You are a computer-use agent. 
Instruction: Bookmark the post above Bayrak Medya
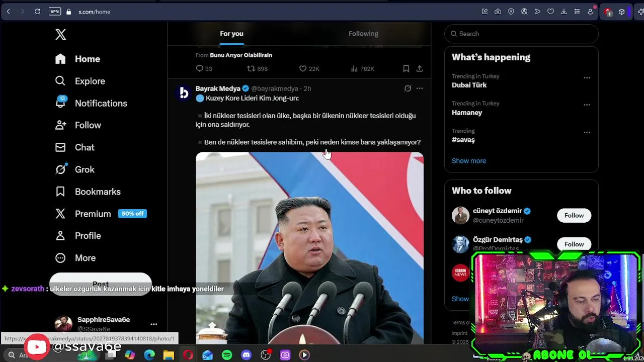point(406,68)
